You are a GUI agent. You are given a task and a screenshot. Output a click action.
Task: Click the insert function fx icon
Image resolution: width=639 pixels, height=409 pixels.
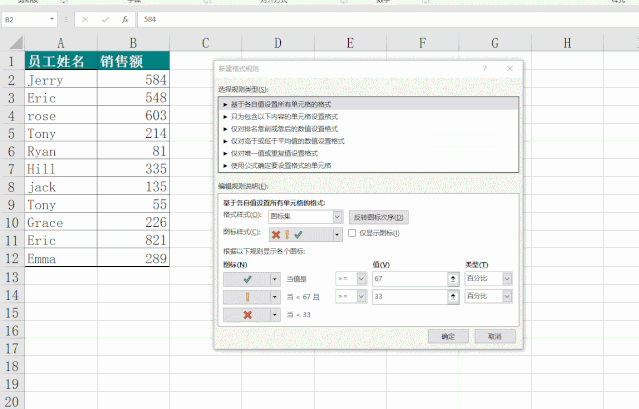pos(124,19)
